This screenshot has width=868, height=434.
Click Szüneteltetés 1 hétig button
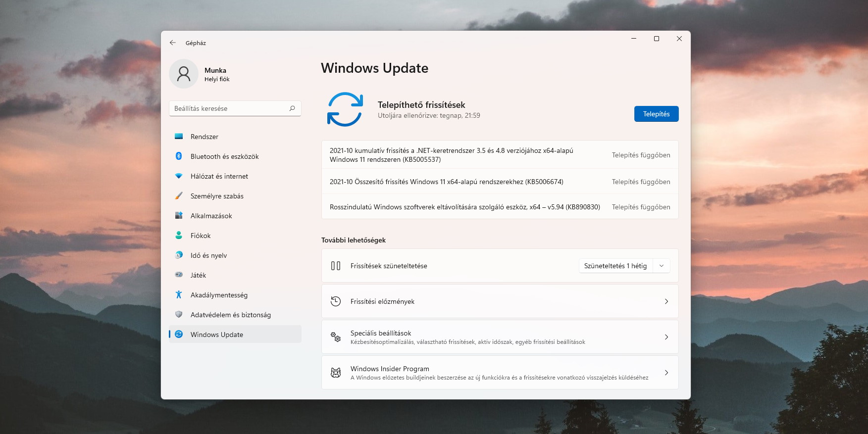click(615, 266)
